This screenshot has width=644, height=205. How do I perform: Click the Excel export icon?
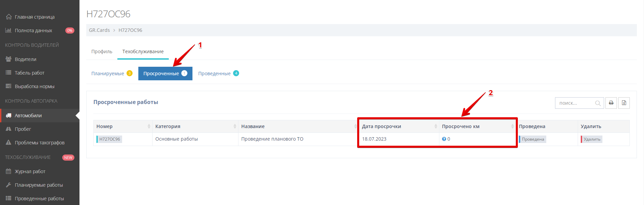click(x=624, y=103)
